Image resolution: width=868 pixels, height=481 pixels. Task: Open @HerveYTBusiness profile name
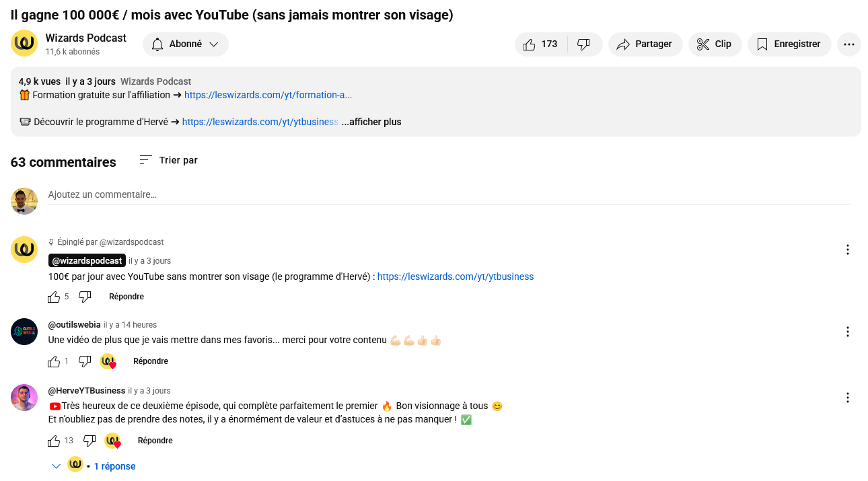(87, 391)
